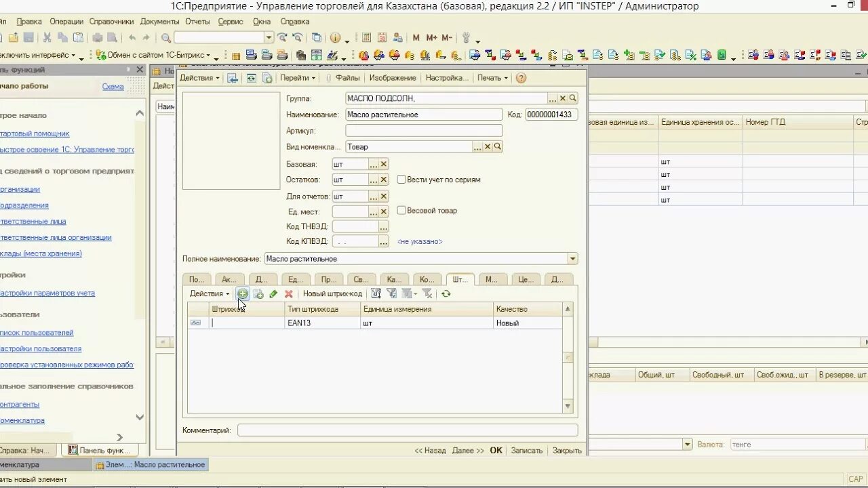Expand the main toolbar search field dropdown

point(269,38)
